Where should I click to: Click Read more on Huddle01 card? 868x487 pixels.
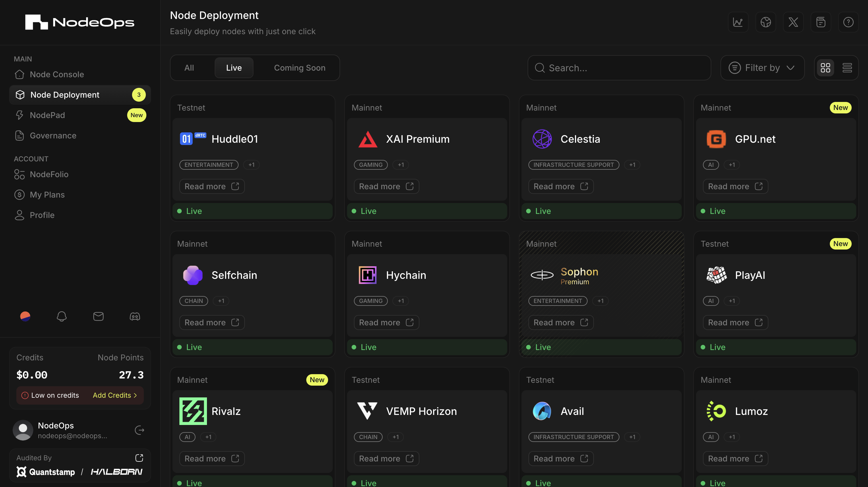tap(212, 186)
